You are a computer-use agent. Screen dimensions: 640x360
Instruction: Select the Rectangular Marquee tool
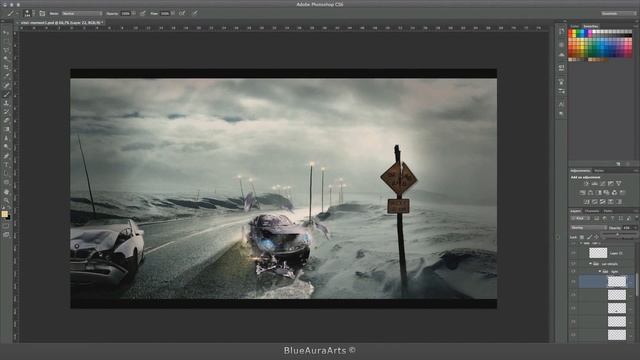click(x=6, y=41)
